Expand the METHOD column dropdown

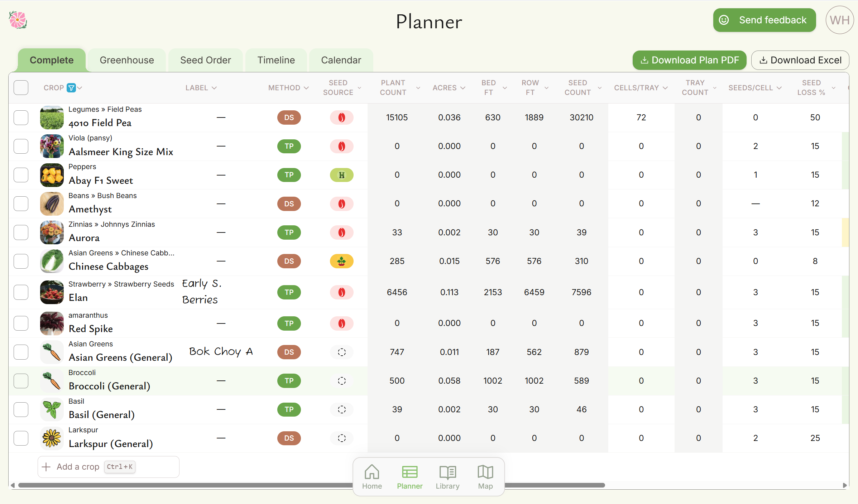306,88
